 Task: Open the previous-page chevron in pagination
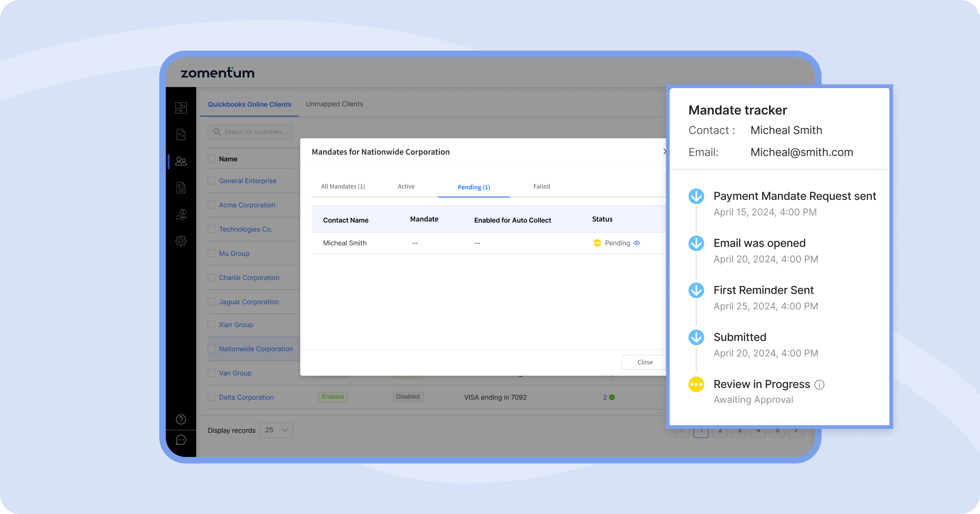(x=682, y=430)
